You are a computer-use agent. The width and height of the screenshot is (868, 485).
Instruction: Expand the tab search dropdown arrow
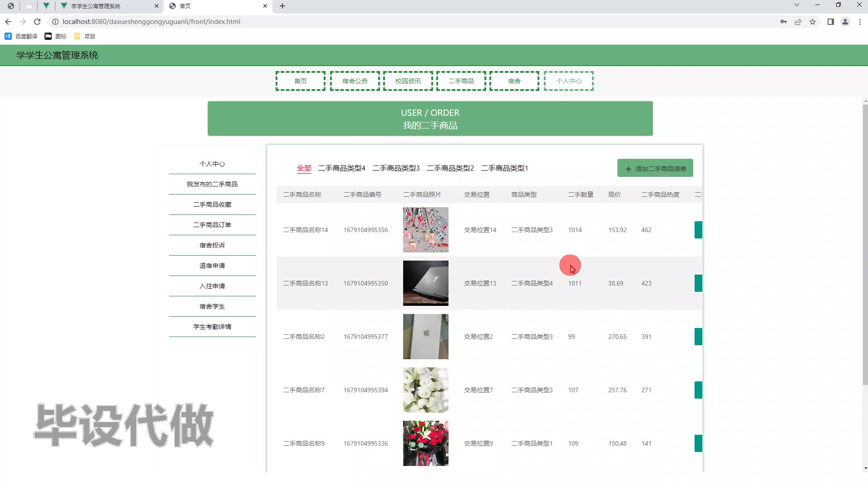[x=797, y=5]
